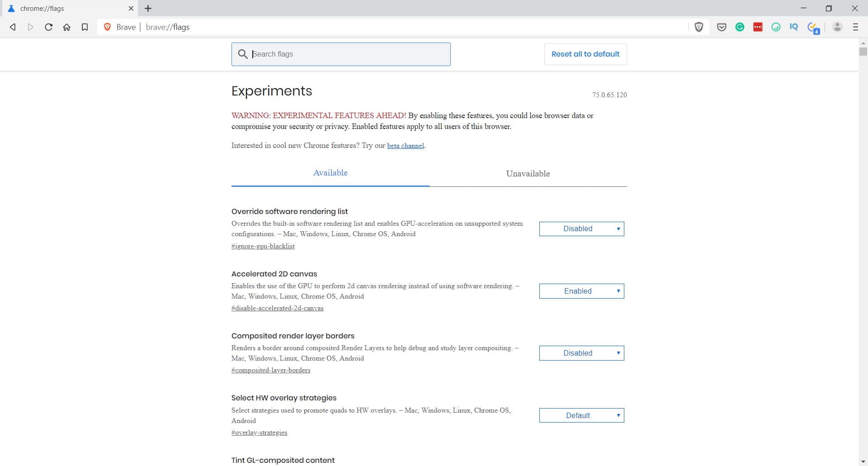Bookmark this page with the bookmark icon
The height and width of the screenshot is (466, 868).
[x=85, y=27]
